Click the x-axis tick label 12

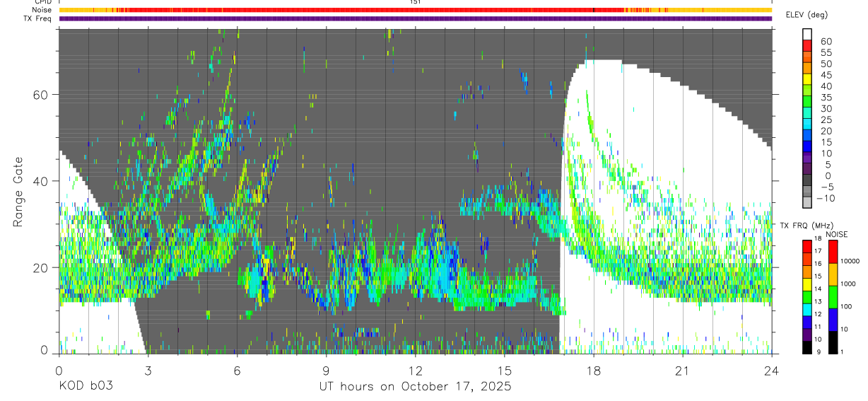tap(415, 371)
